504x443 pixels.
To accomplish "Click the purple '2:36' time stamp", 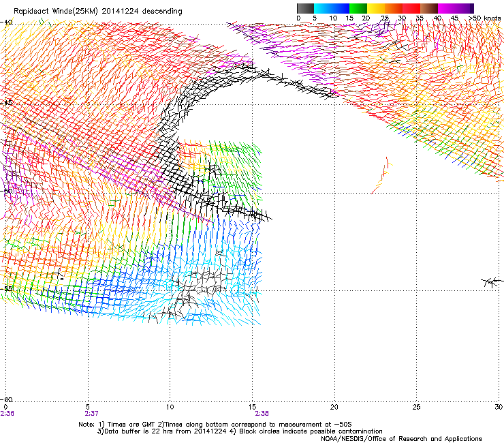I will tap(7, 414).
